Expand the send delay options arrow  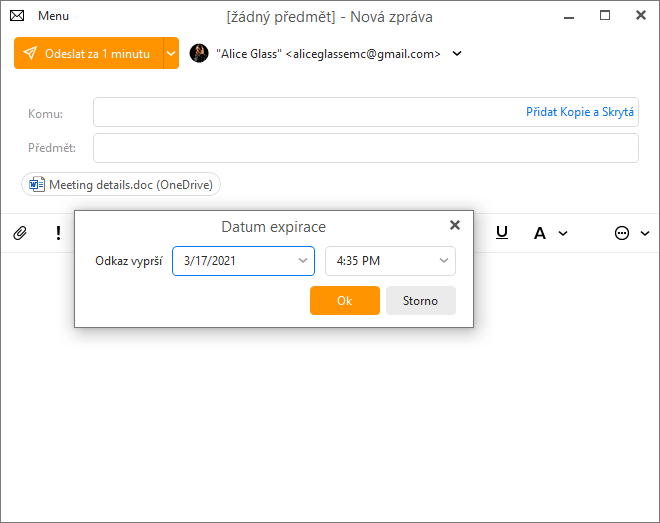coord(171,53)
